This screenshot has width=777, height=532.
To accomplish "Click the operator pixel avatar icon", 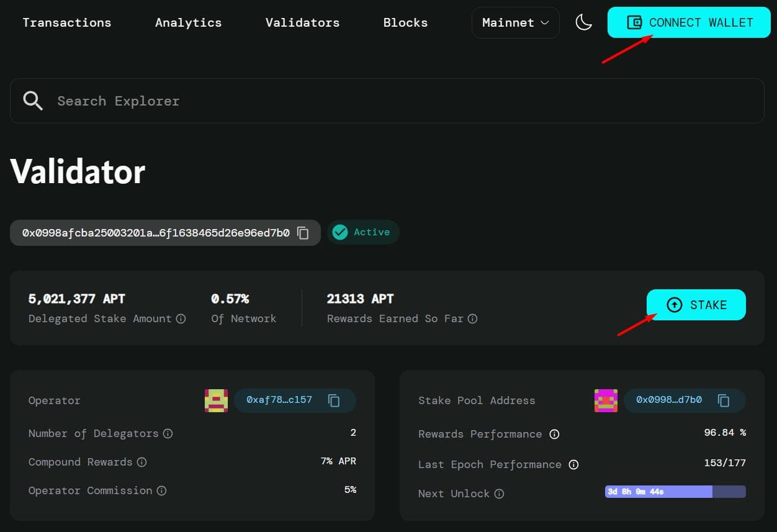I will point(216,400).
